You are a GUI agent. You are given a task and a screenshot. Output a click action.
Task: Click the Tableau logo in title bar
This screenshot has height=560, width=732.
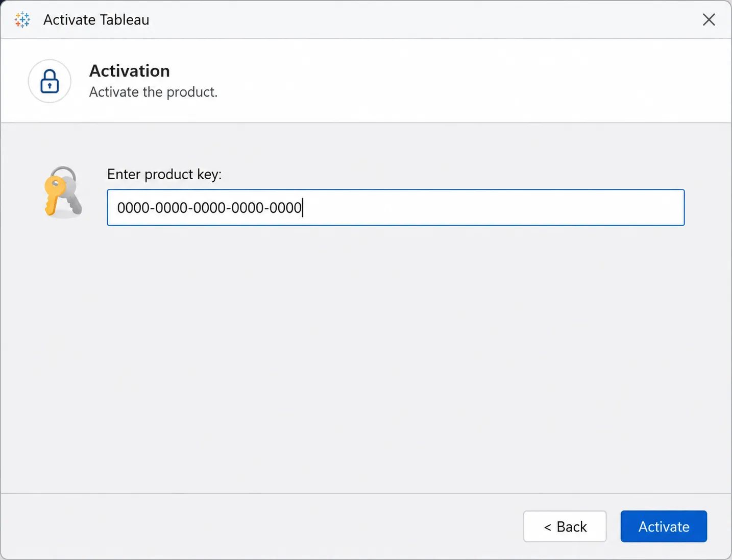(22, 20)
